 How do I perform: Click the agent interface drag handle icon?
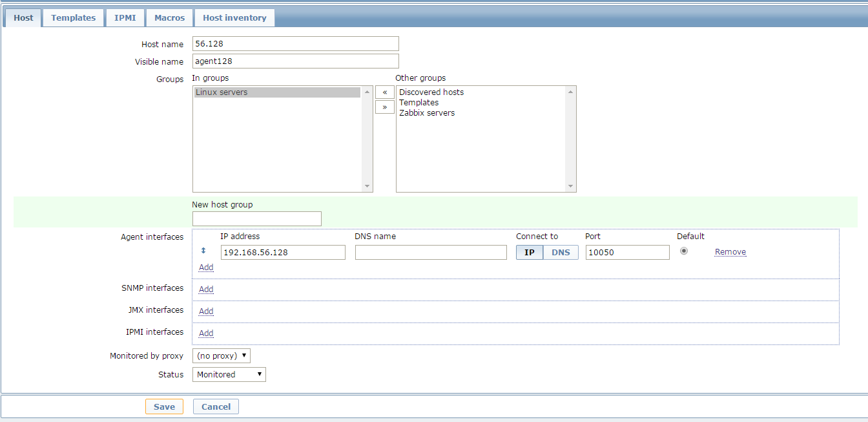tap(203, 251)
